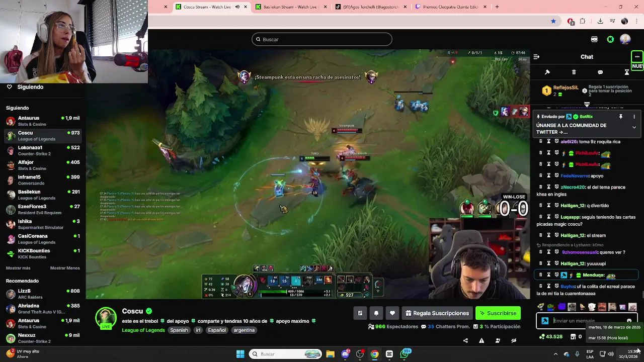Click the Regala Suscripciones button
The height and width of the screenshot is (362, 644).
pos(436,313)
